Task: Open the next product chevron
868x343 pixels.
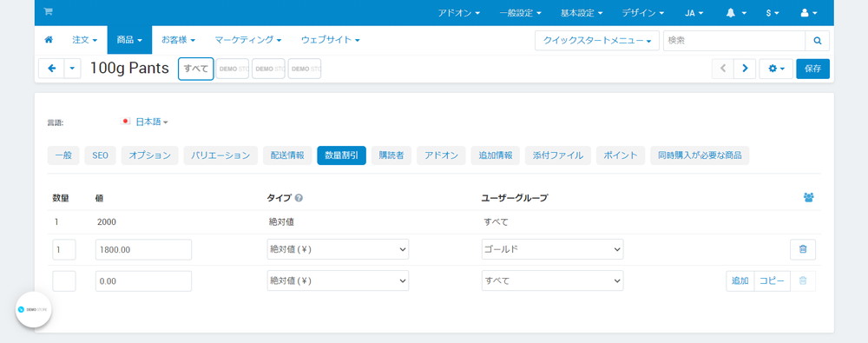Action: (x=745, y=69)
